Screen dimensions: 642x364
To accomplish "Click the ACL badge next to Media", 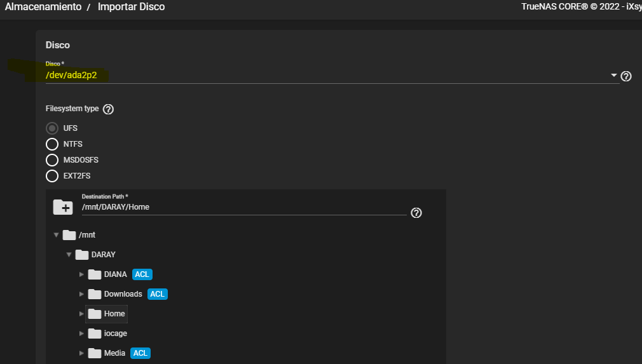I will click(140, 353).
